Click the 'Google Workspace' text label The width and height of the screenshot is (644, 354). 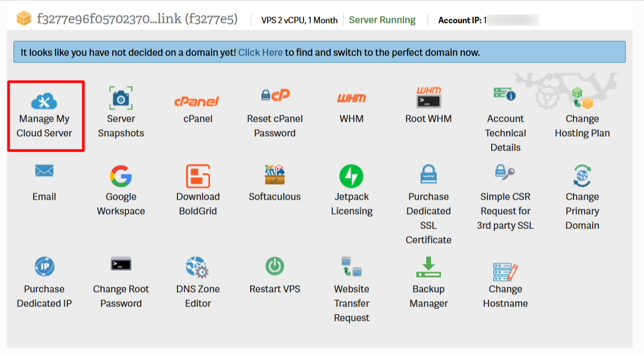(121, 204)
